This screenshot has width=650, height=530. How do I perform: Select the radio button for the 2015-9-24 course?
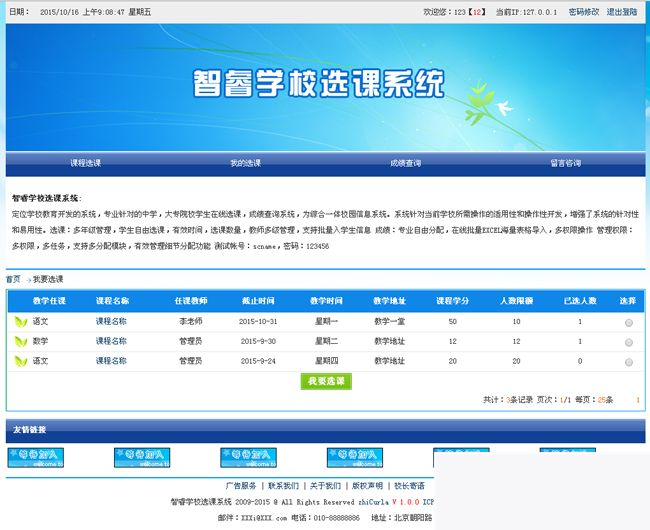click(628, 361)
